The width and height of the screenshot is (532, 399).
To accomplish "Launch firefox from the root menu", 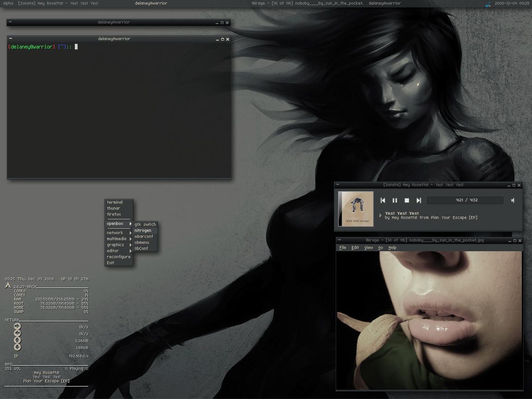I will pyautogui.click(x=118, y=214).
